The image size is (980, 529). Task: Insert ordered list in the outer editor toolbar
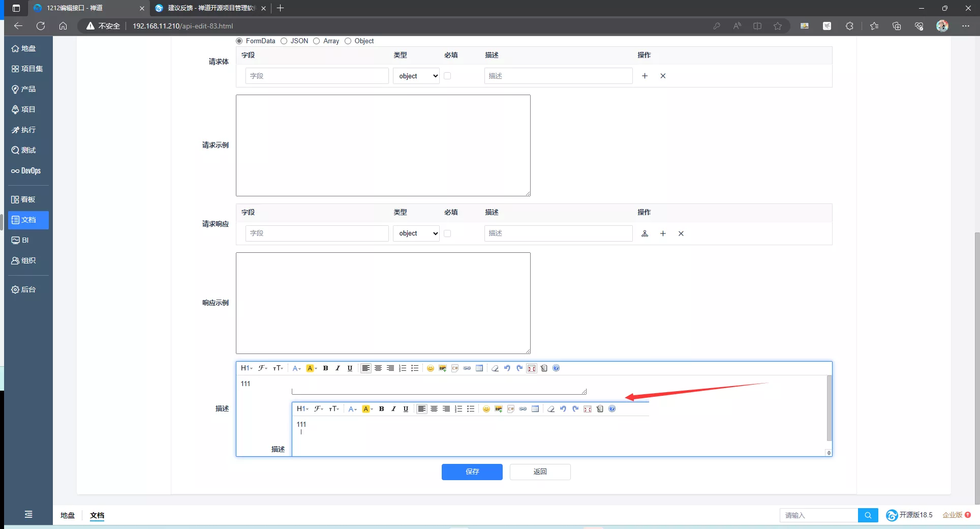[403, 368]
